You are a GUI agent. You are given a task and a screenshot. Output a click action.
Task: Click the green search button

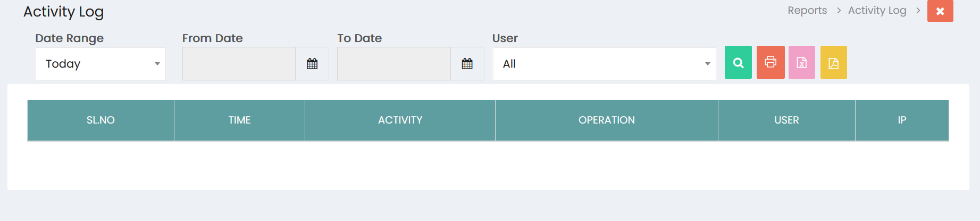coord(738,62)
